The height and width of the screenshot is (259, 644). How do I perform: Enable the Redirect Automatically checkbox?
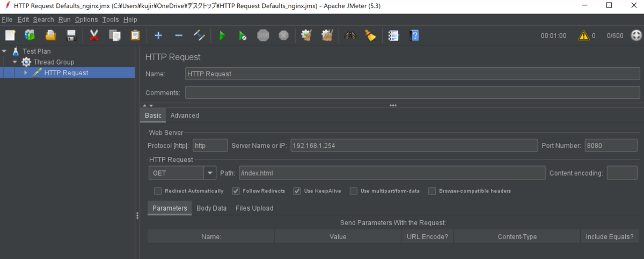click(x=158, y=191)
